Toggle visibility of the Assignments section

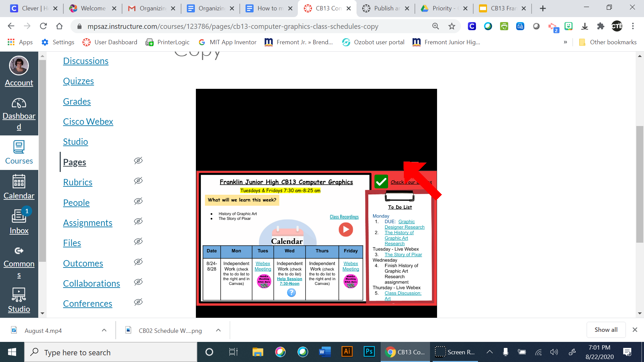click(x=138, y=221)
